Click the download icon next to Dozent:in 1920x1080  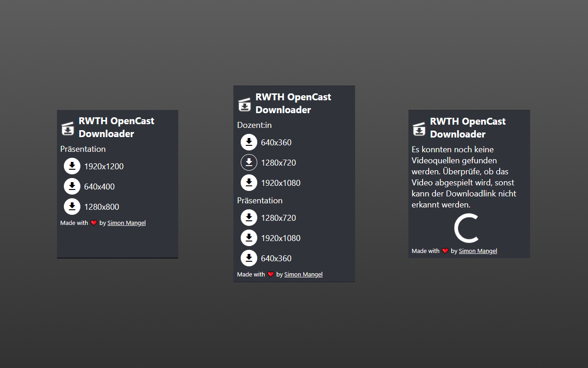click(249, 183)
